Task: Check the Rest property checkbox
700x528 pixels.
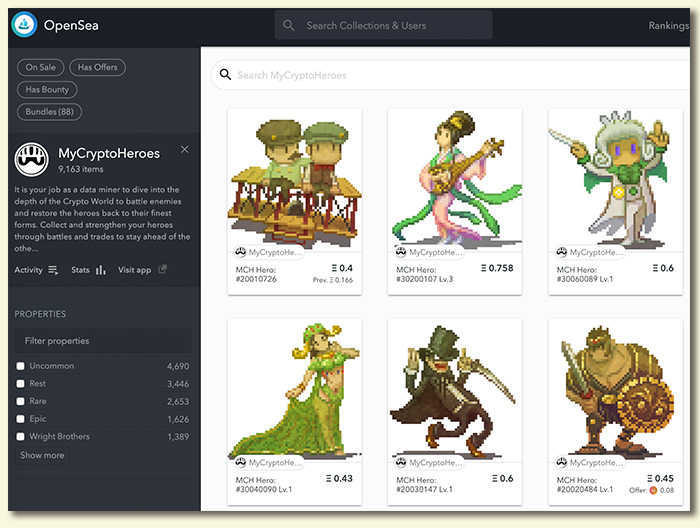Action: click(x=20, y=383)
